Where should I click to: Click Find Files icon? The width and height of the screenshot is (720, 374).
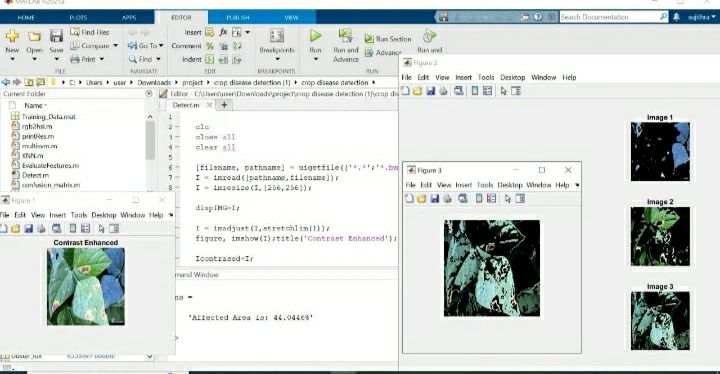coord(75,32)
